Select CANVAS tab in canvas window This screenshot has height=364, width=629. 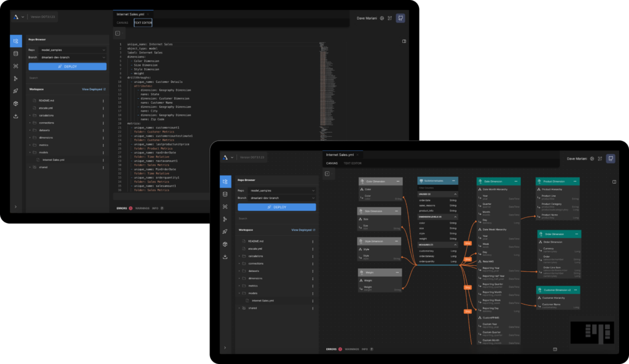(332, 163)
